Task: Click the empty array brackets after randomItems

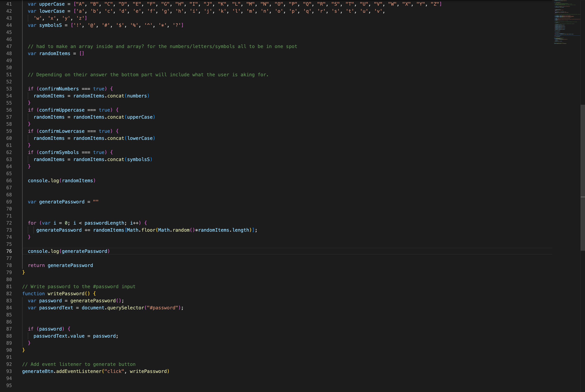Action: coord(82,53)
